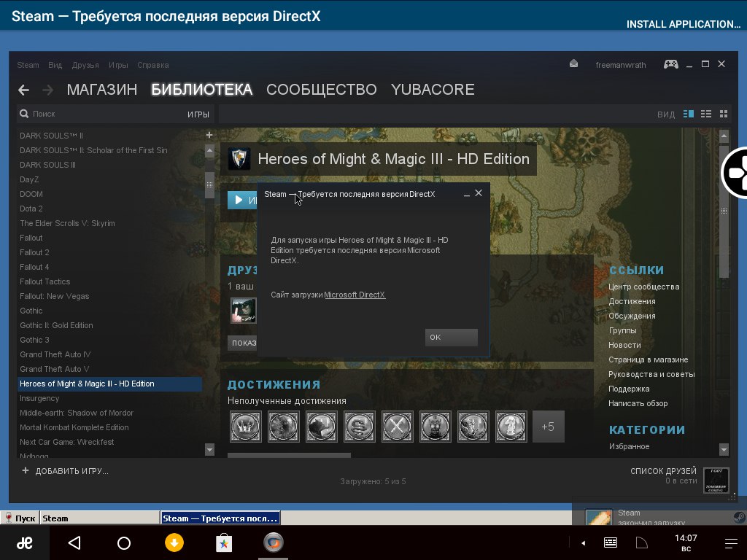Go back with the left arrow icon
The height and width of the screenshot is (560, 747).
24,90
